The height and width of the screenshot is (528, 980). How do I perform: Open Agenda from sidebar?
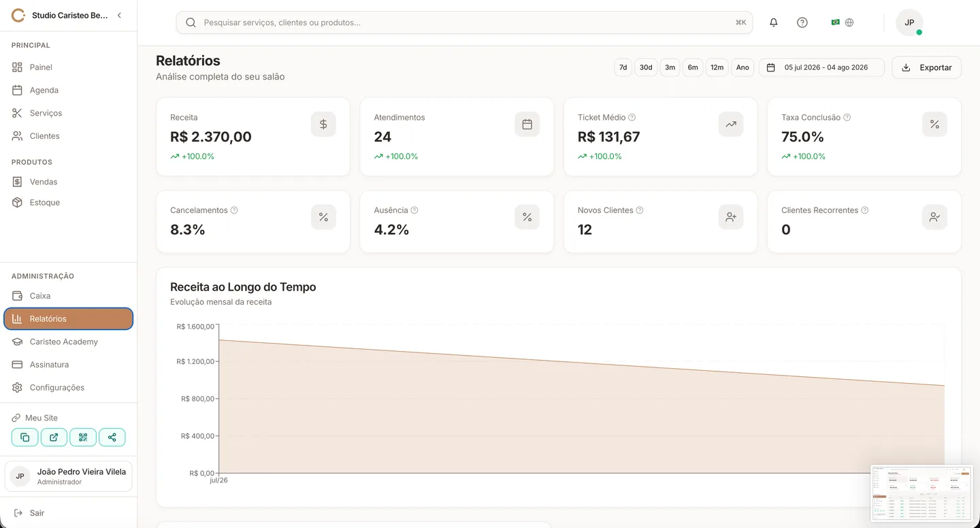coord(68,90)
